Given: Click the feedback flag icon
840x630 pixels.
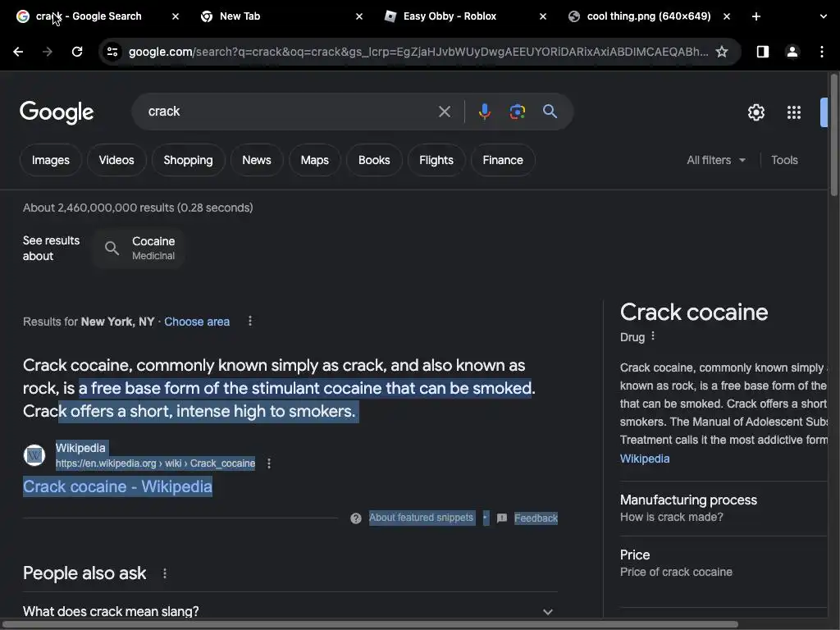Looking at the screenshot, I should point(502,518).
